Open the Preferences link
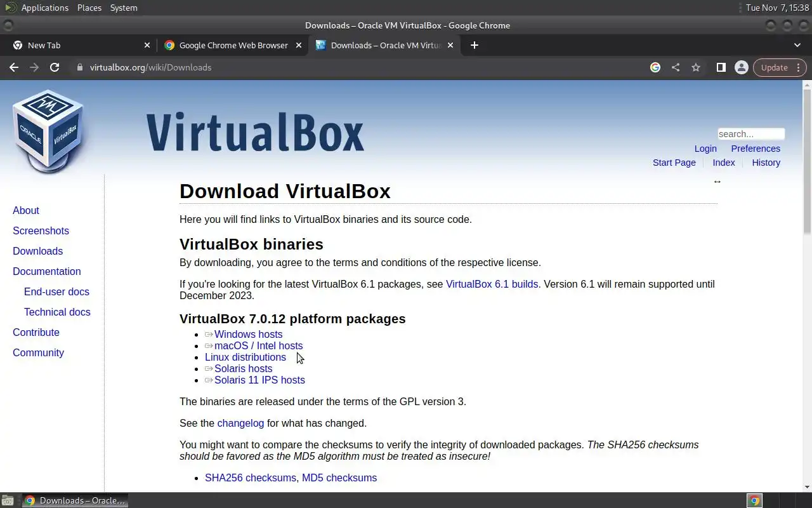This screenshot has height=508, width=812. 756,149
